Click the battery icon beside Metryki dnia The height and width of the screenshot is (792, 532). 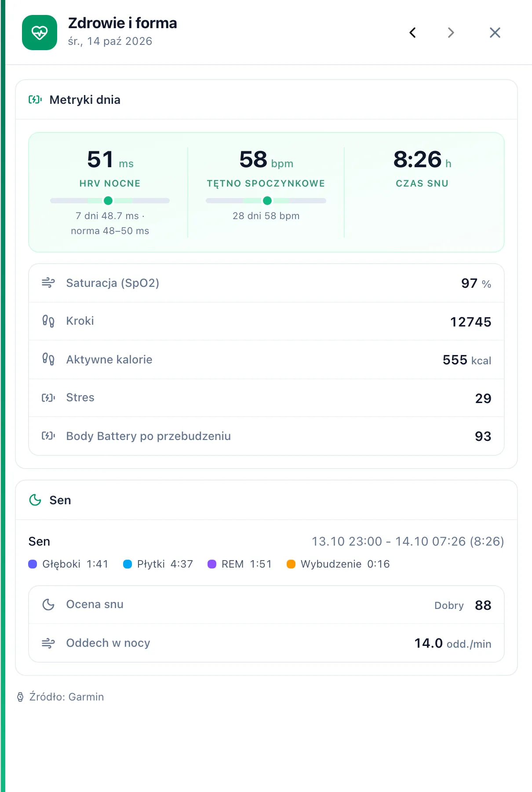[x=35, y=99]
